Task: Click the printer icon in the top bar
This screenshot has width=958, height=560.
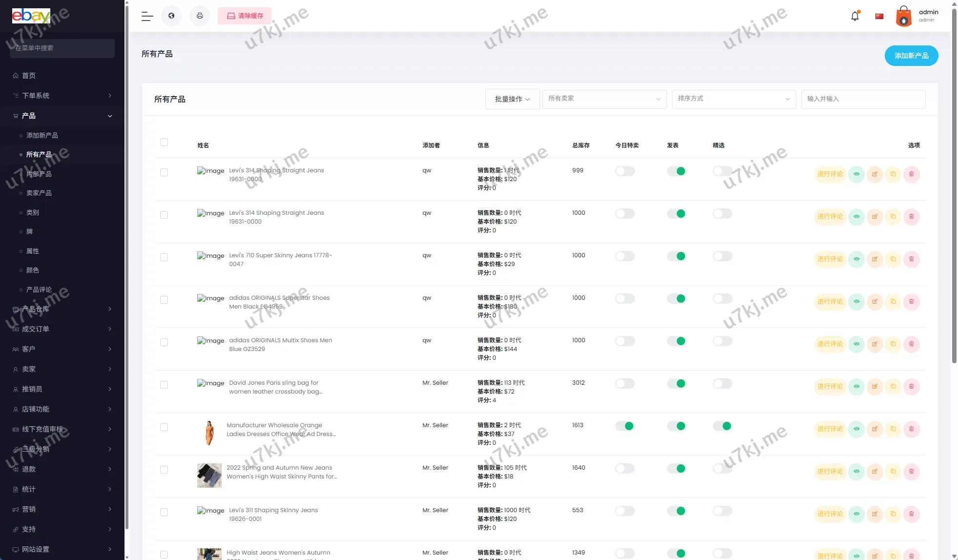Action: [x=200, y=16]
